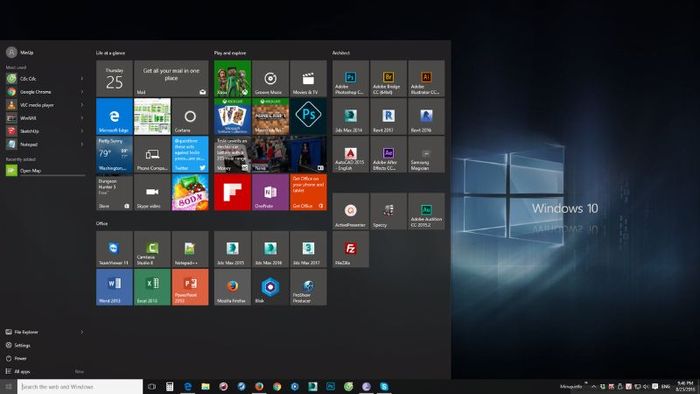Click the Windows Start button
The image size is (700, 394).
coord(8,386)
